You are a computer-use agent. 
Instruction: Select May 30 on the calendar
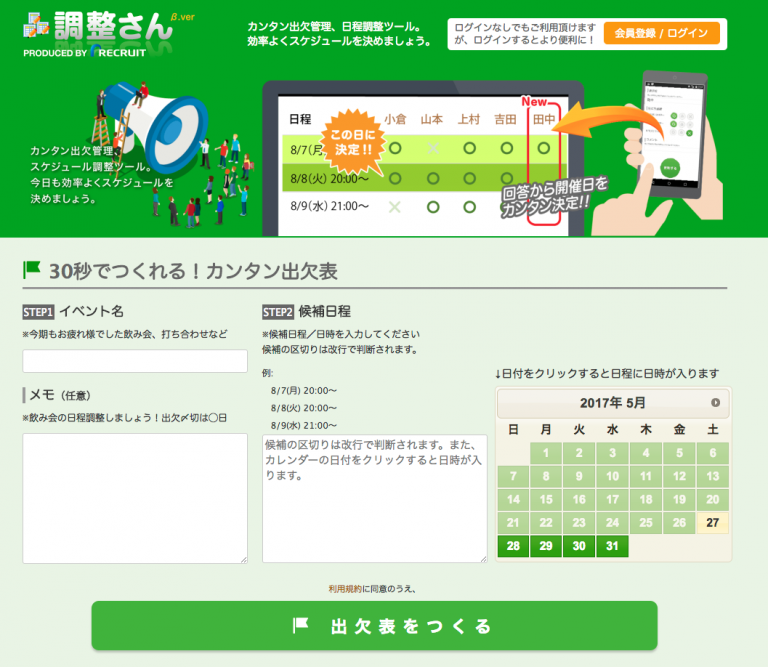pyautogui.click(x=579, y=546)
